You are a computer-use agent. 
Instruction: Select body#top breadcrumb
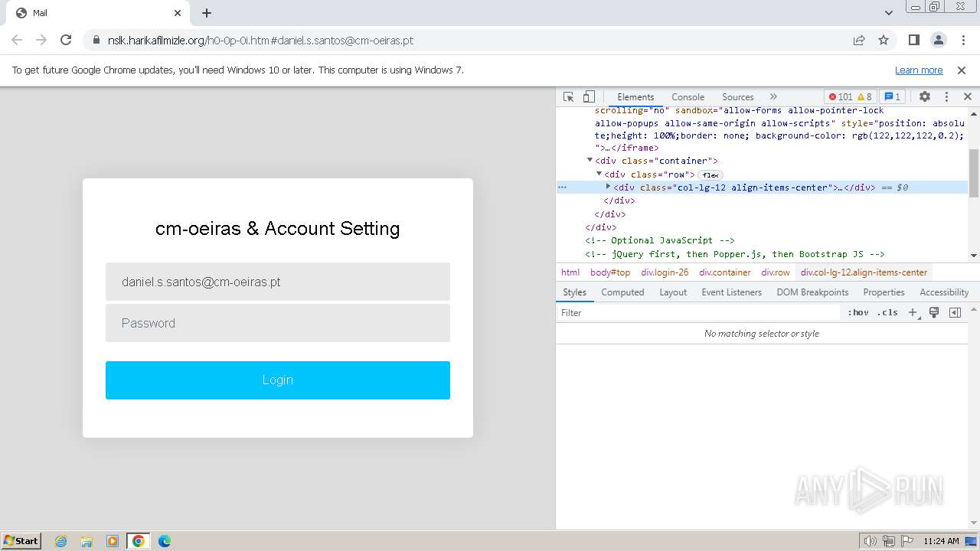tap(610, 272)
